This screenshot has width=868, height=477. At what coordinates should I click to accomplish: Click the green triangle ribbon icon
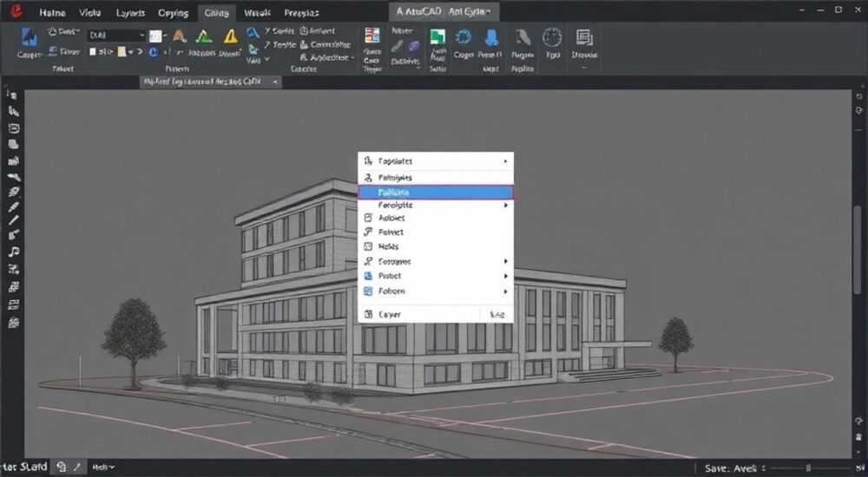coord(204,36)
